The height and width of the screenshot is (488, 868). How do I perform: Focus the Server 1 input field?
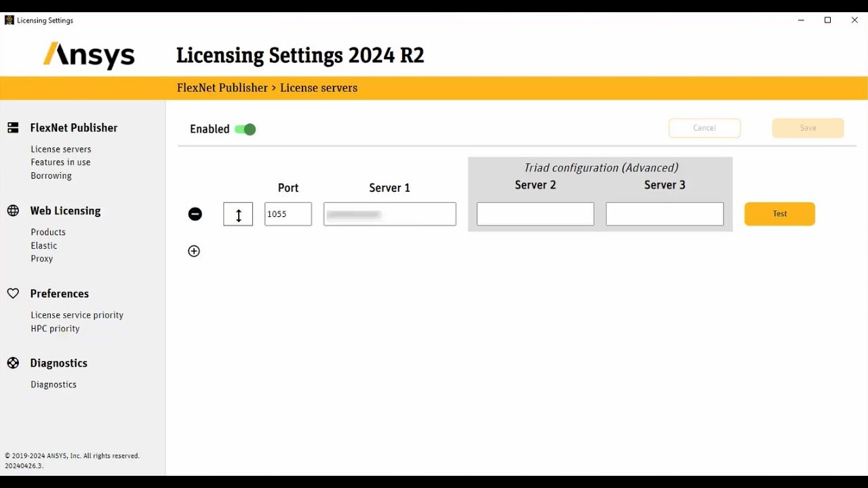tap(390, 214)
